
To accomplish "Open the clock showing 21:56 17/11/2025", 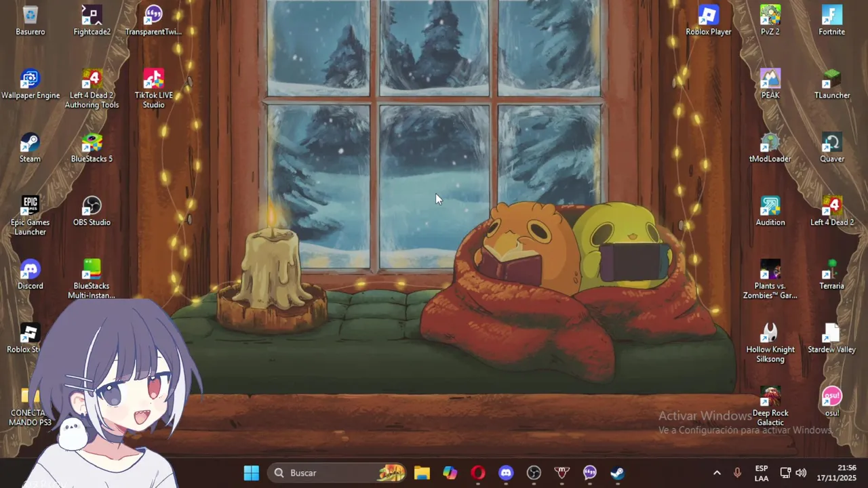I will pos(836,473).
